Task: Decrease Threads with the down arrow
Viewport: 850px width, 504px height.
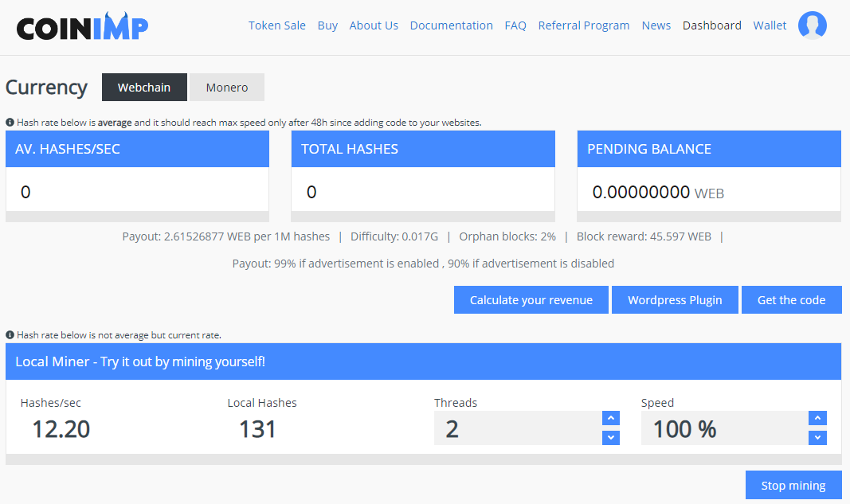Action: coord(610,437)
